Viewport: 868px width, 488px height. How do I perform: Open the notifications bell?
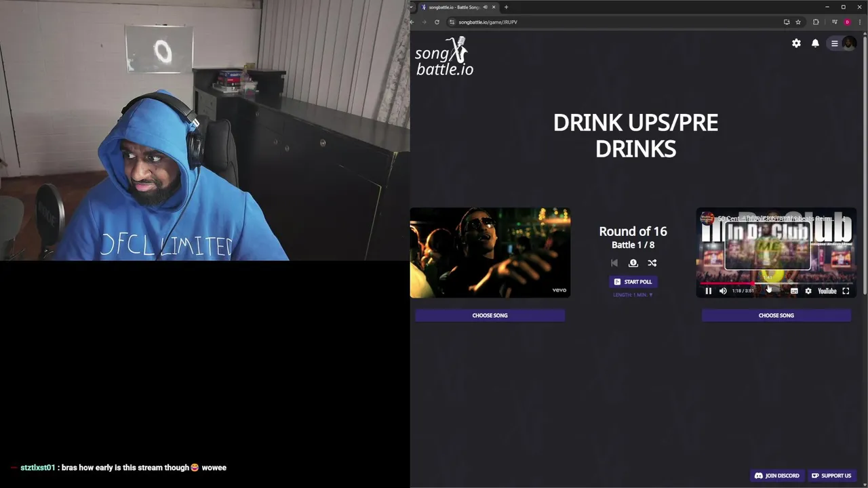[x=815, y=43]
